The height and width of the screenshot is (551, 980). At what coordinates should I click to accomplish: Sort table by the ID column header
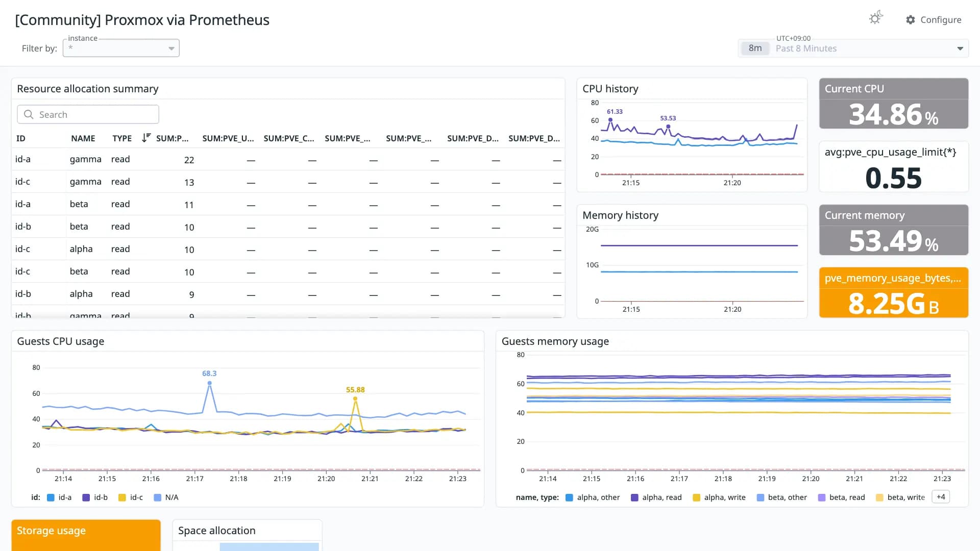(20, 138)
